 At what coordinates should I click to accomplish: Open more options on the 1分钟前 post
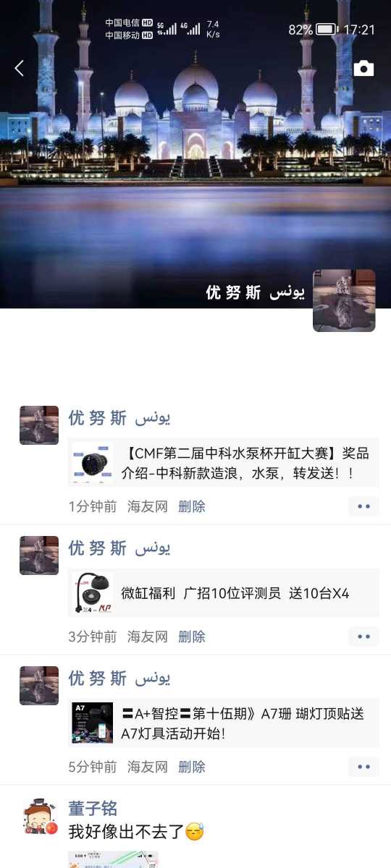pyautogui.click(x=363, y=506)
